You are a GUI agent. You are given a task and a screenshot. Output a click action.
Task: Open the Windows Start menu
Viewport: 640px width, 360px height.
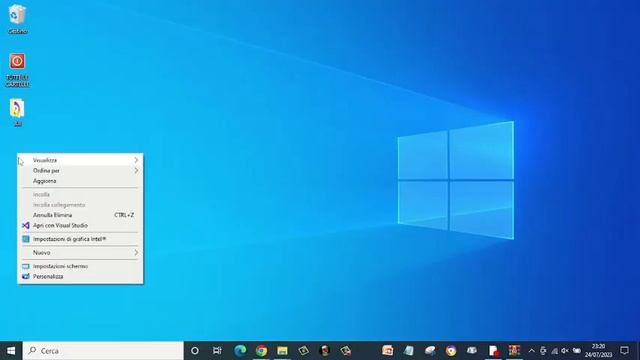click(11, 351)
